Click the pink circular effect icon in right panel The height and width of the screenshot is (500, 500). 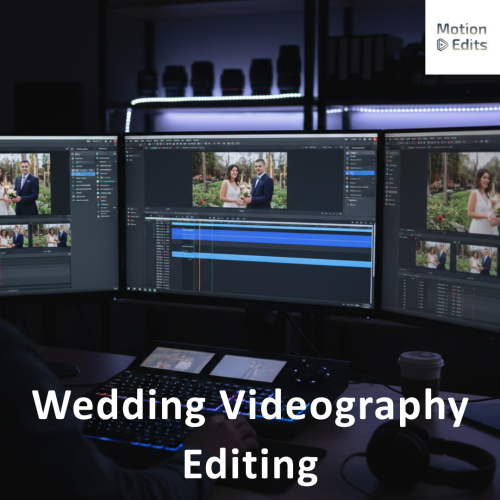[x=347, y=168]
